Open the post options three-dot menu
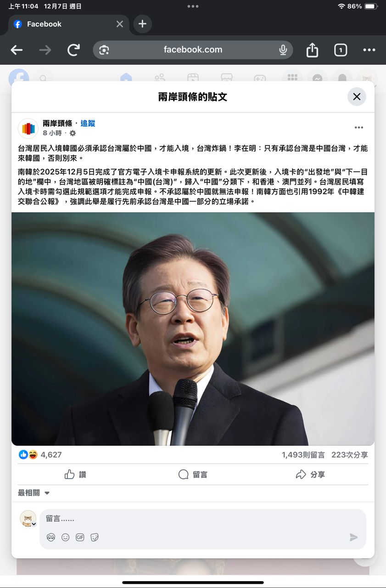 click(359, 128)
